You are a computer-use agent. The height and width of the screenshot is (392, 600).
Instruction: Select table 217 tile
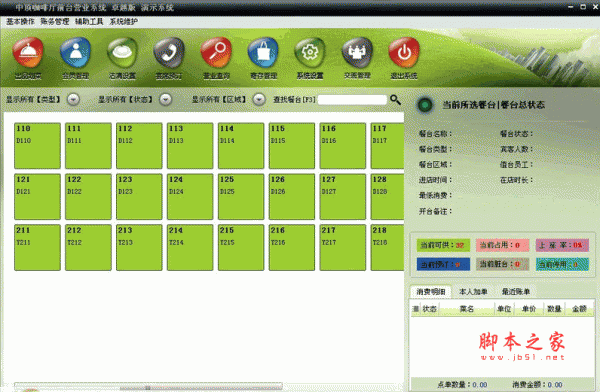coord(343,247)
